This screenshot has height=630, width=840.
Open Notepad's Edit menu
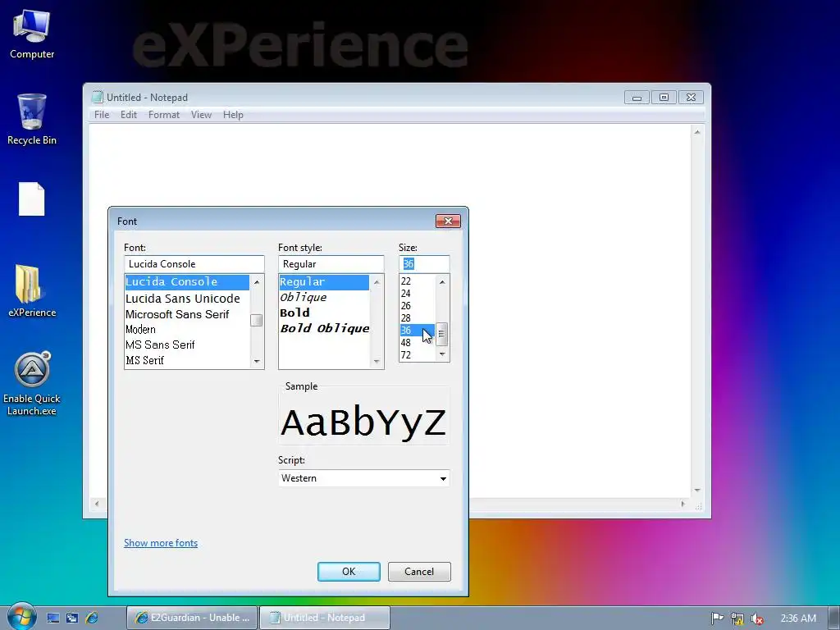pos(129,115)
